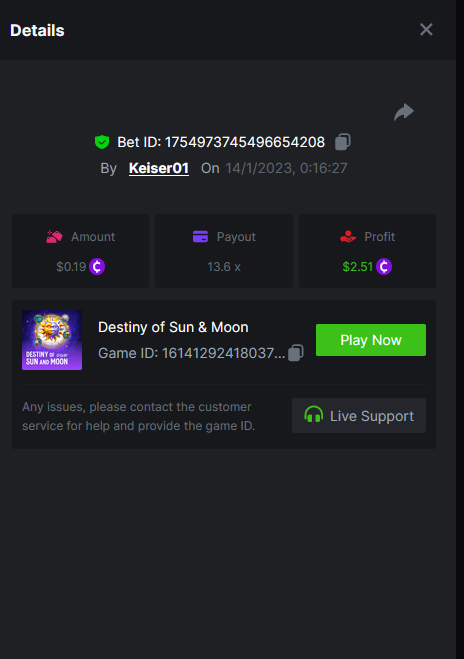The image size is (464, 659).
Task: Click the Profit hand icon
Action: click(348, 237)
